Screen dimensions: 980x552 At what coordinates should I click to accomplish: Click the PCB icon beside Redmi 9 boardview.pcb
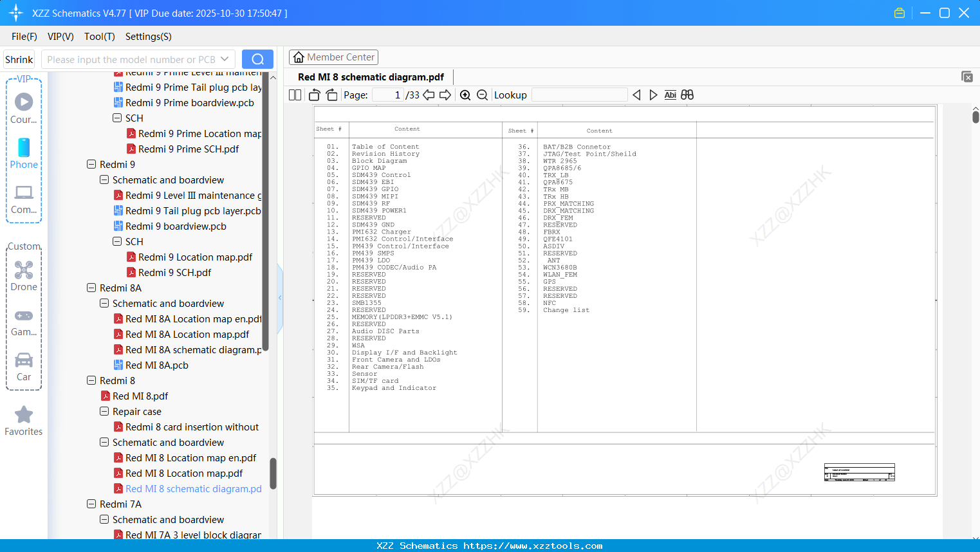pyautogui.click(x=118, y=226)
